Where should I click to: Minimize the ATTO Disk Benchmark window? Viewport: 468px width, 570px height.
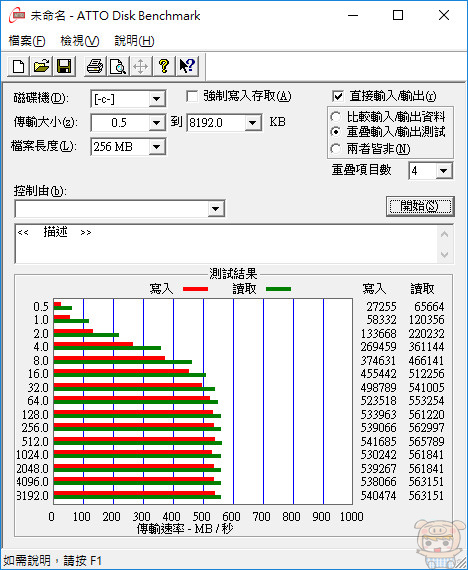pos(353,16)
